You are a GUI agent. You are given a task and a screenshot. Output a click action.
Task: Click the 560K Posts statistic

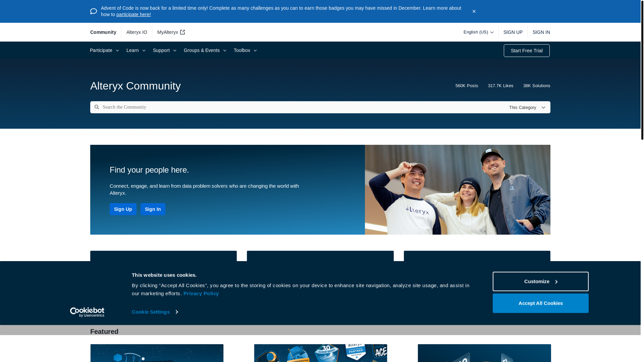click(x=467, y=86)
